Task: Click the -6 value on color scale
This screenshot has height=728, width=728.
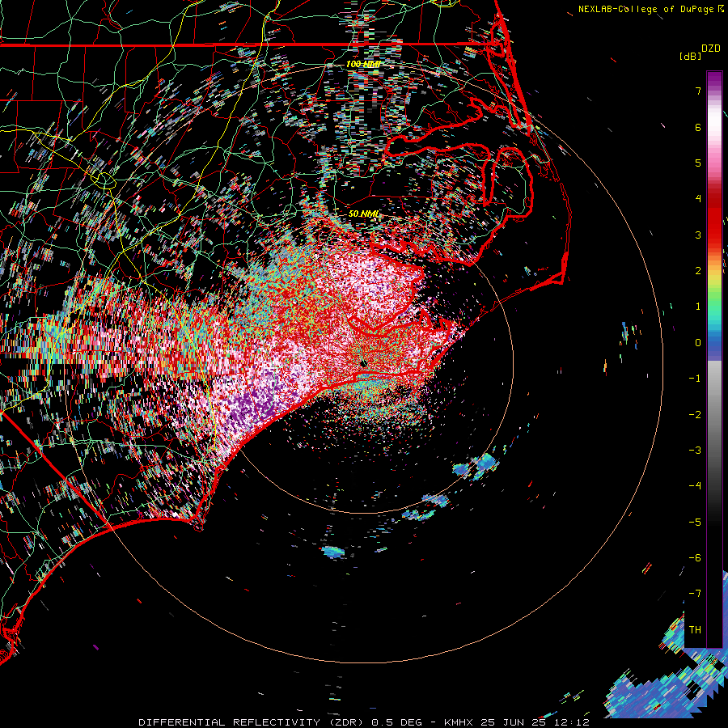Action: (695, 558)
